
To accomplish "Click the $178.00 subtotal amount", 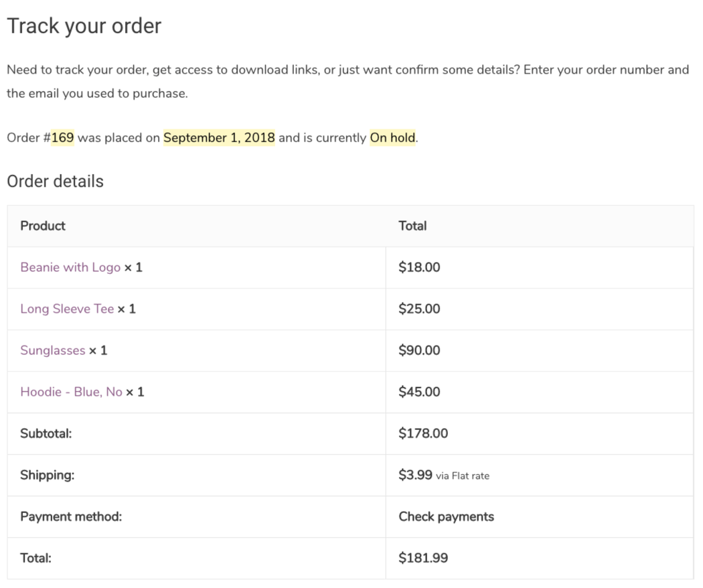I will (x=423, y=433).
